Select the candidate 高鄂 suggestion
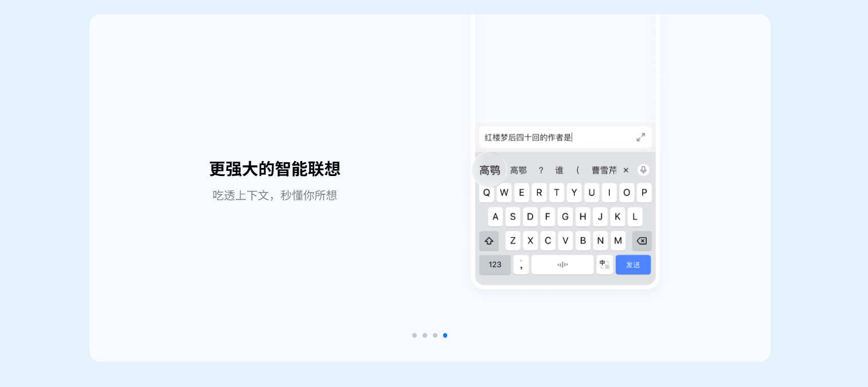This screenshot has width=868, height=387. point(518,170)
